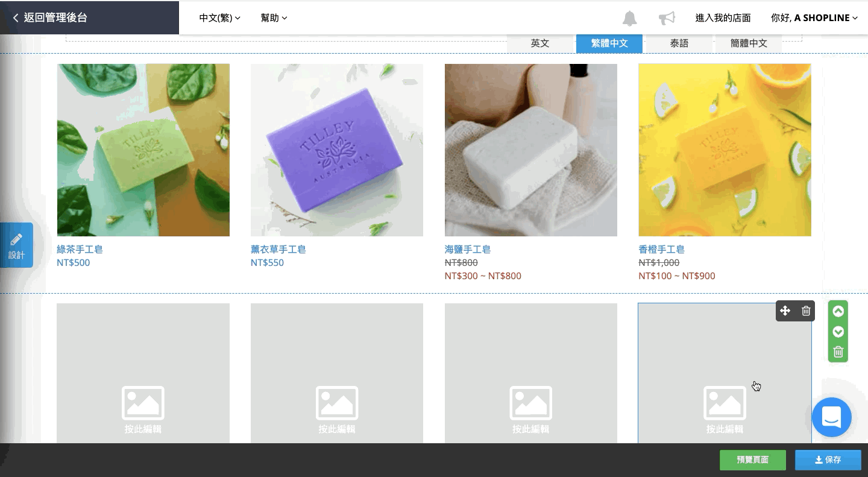This screenshot has width=868, height=477.
Task: Click the move handle on selected image block
Action: coord(785,311)
